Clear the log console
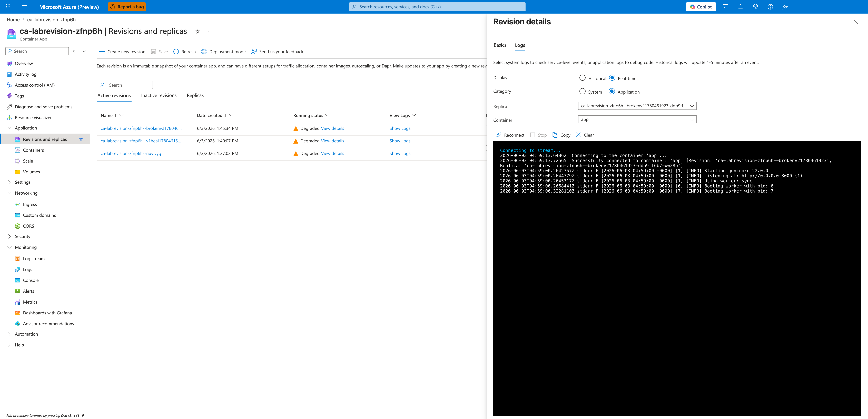868x419 pixels. point(585,135)
